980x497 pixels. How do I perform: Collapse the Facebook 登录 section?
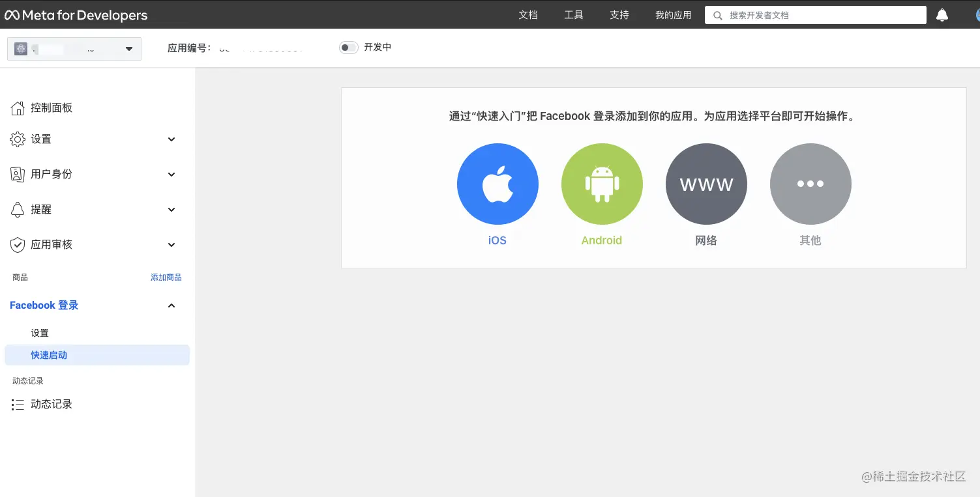pos(171,305)
